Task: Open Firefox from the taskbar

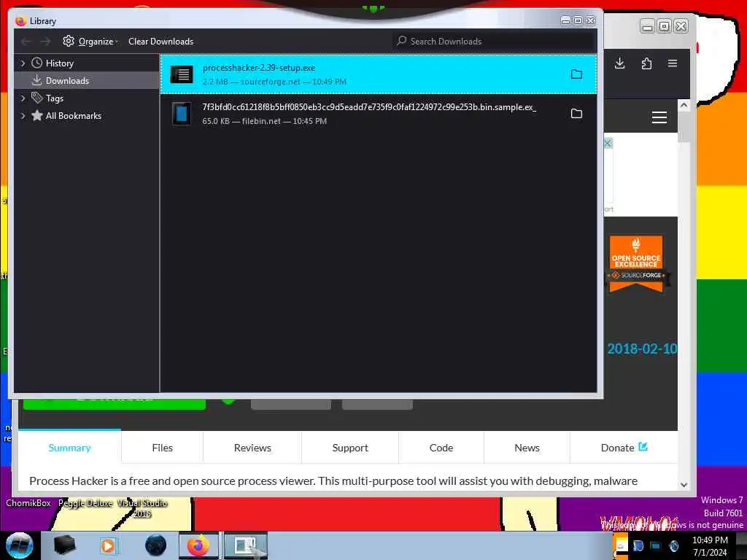Action: coord(198,545)
